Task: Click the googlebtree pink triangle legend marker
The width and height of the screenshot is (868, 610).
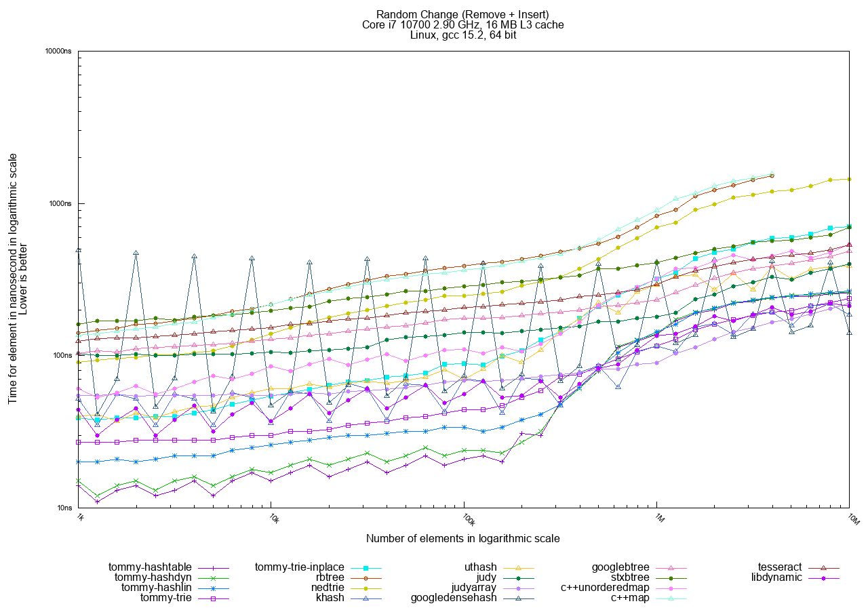Action: [x=671, y=567]
